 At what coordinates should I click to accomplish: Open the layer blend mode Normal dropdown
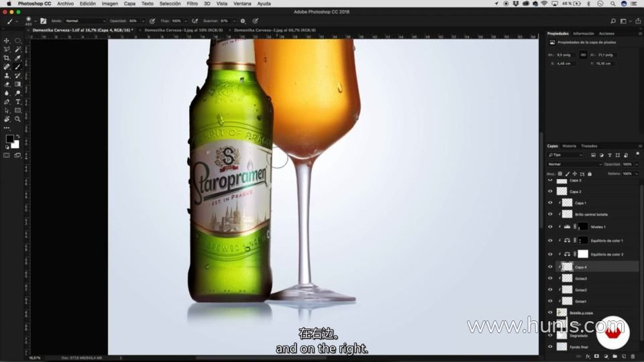574,164
